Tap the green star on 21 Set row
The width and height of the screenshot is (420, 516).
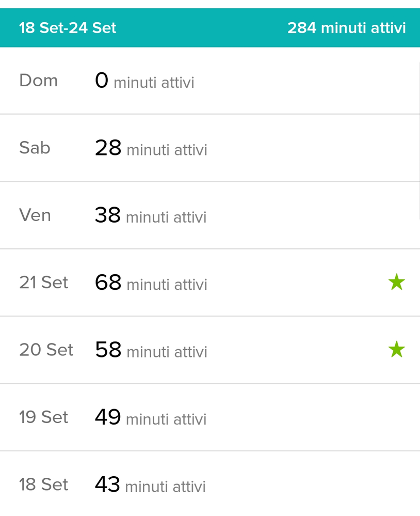396,283
